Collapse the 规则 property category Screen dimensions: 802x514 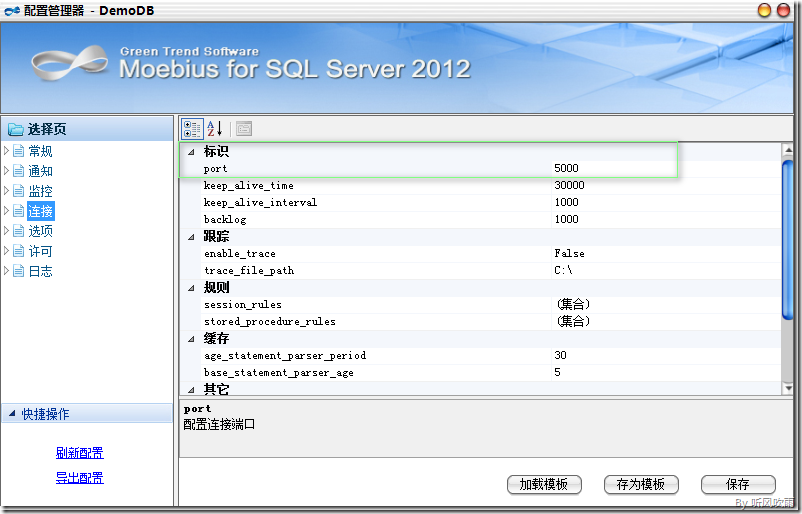(191, 288)
